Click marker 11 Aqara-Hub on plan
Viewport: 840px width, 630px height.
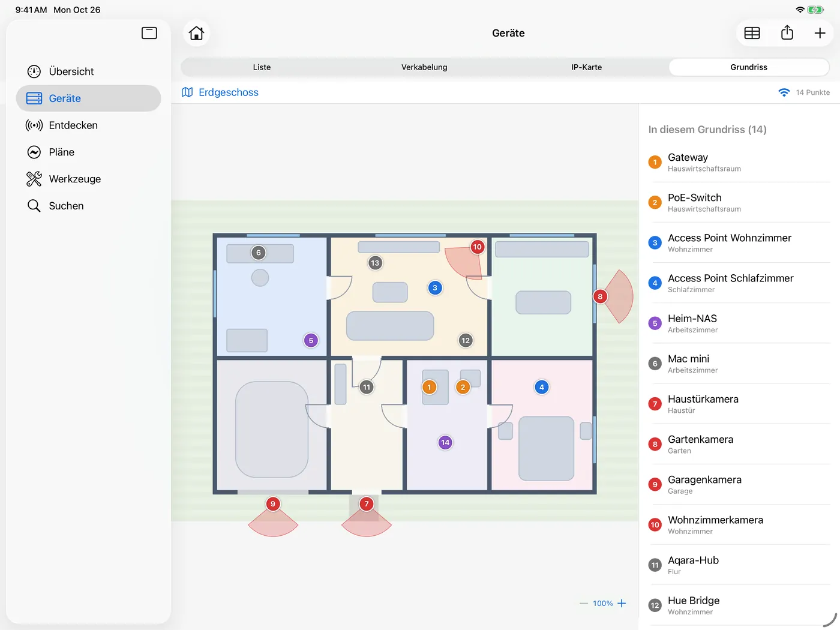(367, 387)
